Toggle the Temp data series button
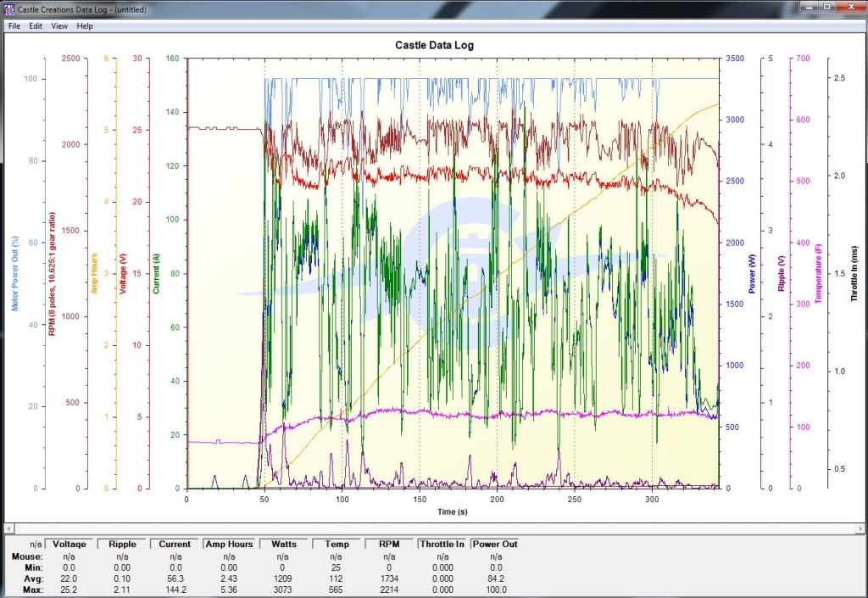The image size is (868, 598). 337,545
